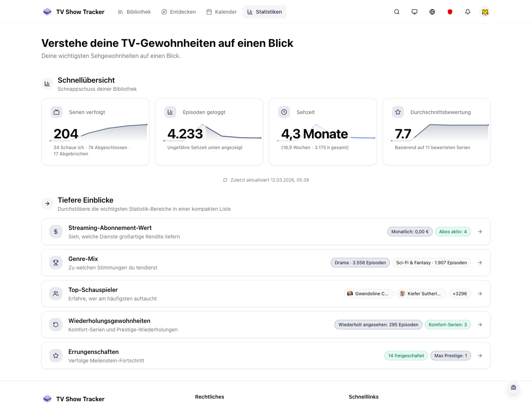
Task: Click the TV Show Tracker logo
Action: pyautogui.click(x=74, y=12)
